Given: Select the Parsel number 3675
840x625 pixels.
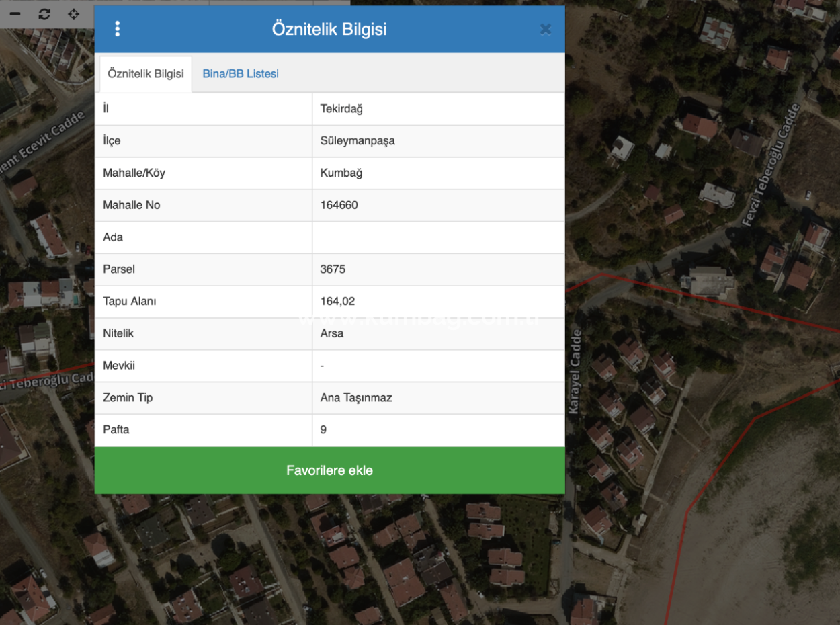Looking at the screenshot, I should click(333, 269).
